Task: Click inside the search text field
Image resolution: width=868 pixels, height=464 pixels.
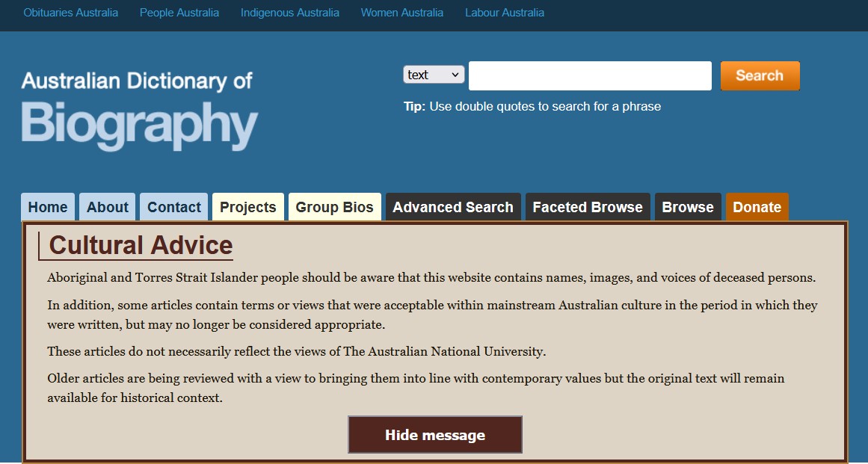Action: coord(589,75)
